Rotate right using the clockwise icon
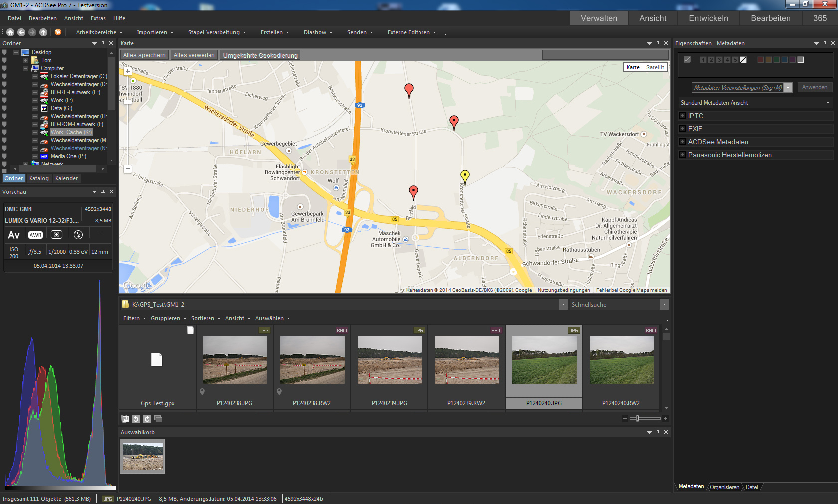 [147, 419]
